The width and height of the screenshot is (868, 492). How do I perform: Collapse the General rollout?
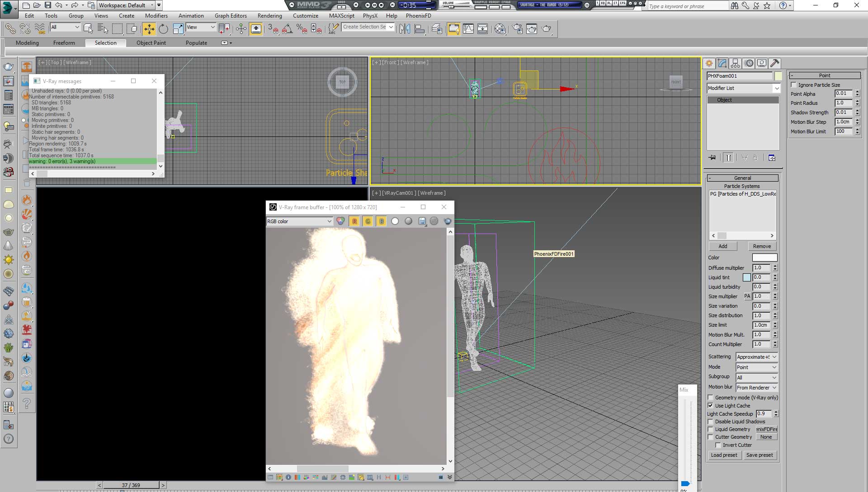743,178
